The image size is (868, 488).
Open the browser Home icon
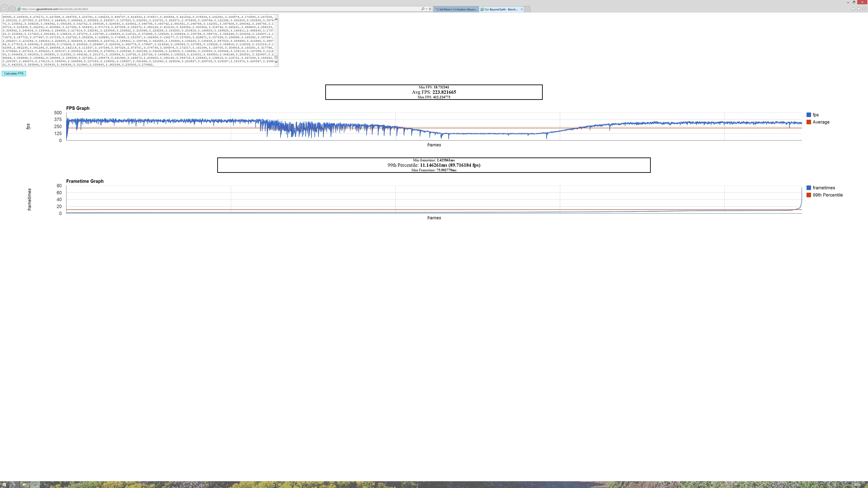[x=853, y=9]
